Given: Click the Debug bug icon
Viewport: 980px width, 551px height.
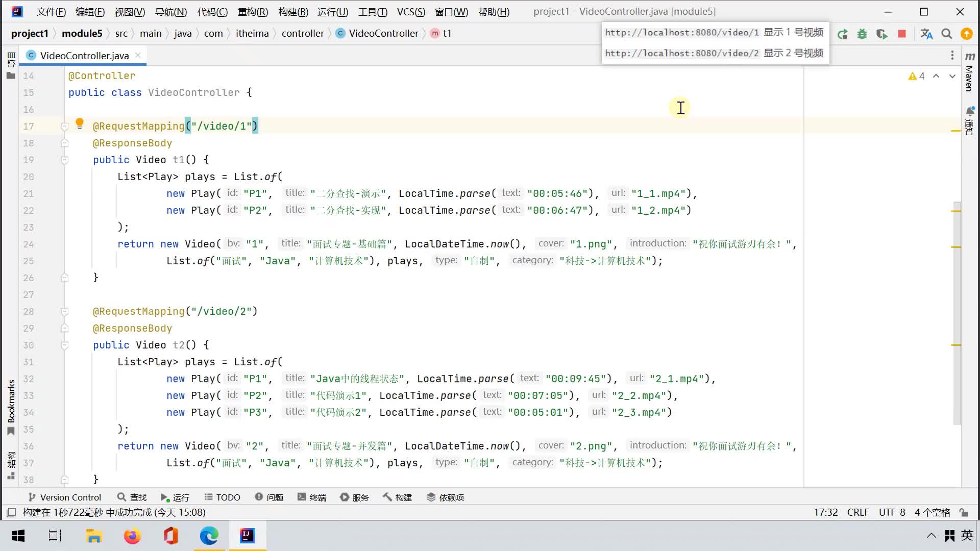Looking at the screenshot, I should [862, 34].
